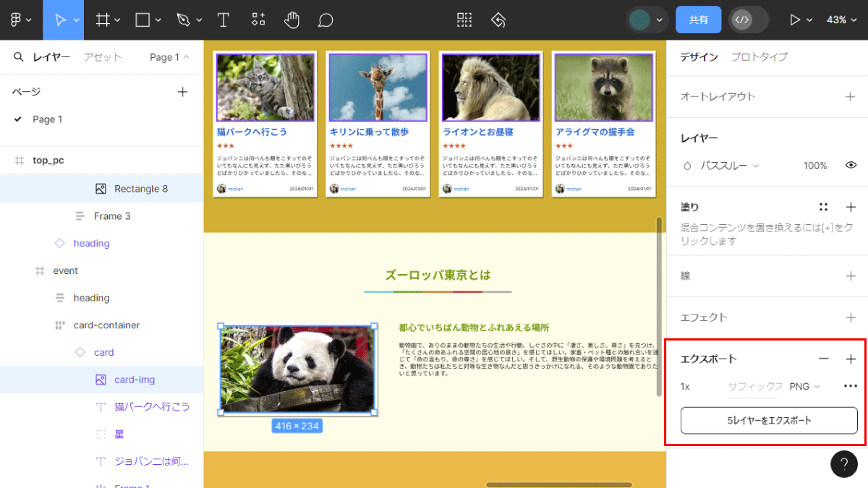Open fill styles four-dot icon

coord(823,207)
